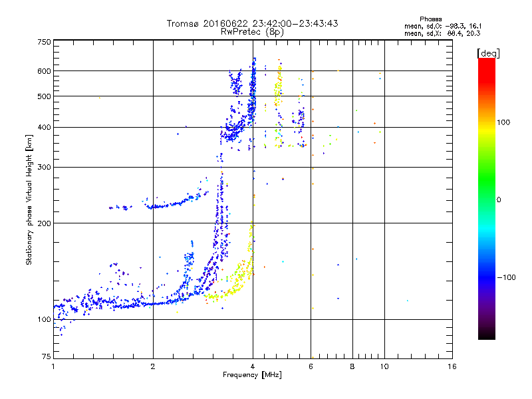Image resolution: width=532 pixels, height=399 pixels.
Task: Click the y-axis tick label '300'
Action: [44, 167]
